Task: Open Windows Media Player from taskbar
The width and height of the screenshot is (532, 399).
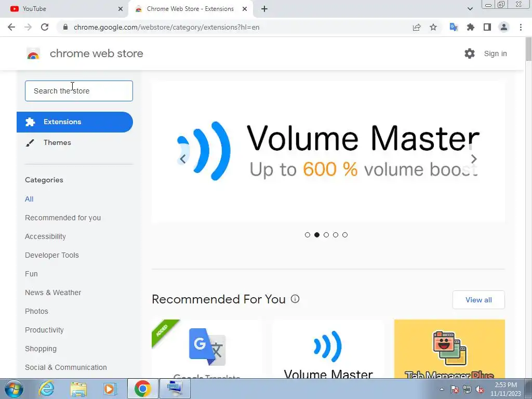Action: click(x=110, y=389)
